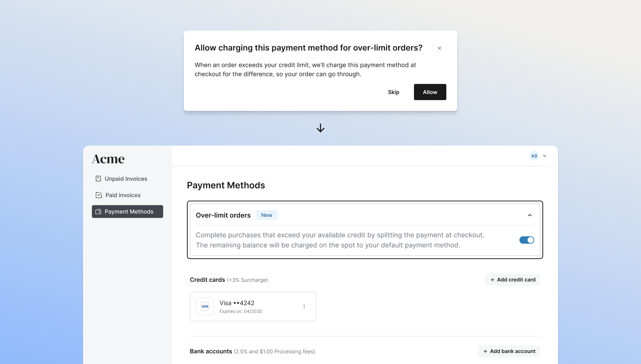Open Unpaid Invoices in sidebar
The width and height of the screenshot is (641, 364).
coord(126,179)
